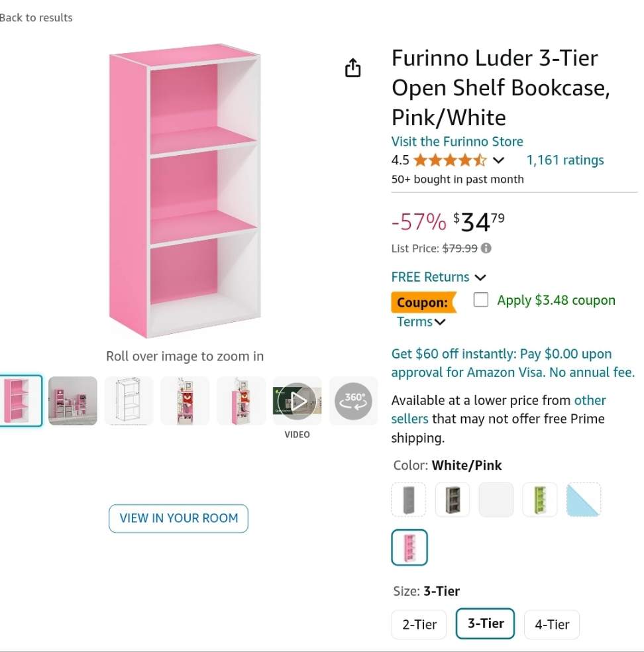Go back to results
Image resolution: width=644 pixels, height=652 pixels.
[x=36, y=18]
